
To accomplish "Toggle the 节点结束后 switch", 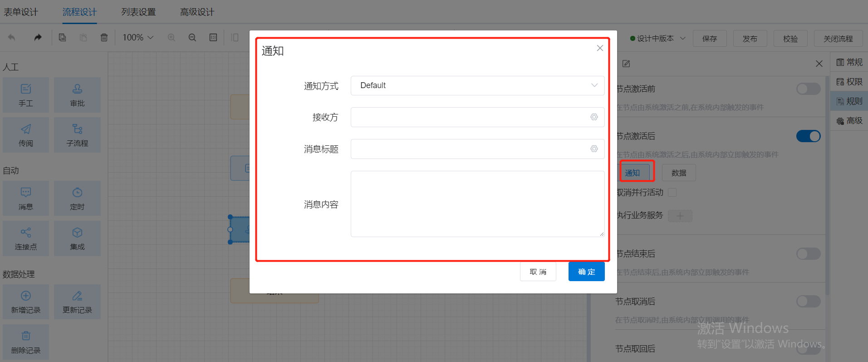I will point(809,254).
